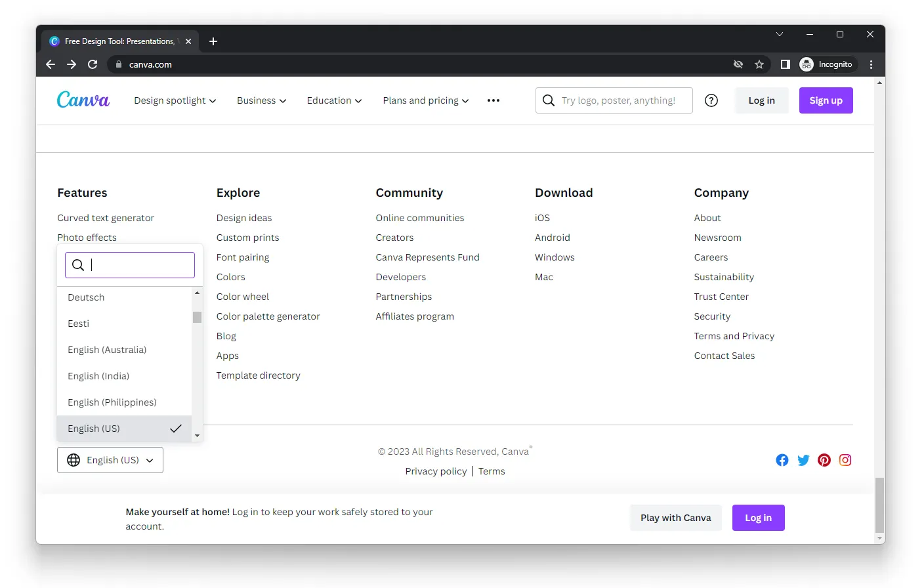The image size is (924, 588).
Task: Click the language list scrollbar thumb
Action: click(x=197, y=317)
